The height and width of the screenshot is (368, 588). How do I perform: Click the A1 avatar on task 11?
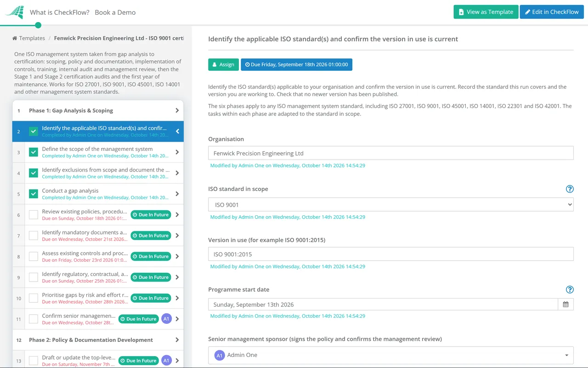(x=166, y=319)
